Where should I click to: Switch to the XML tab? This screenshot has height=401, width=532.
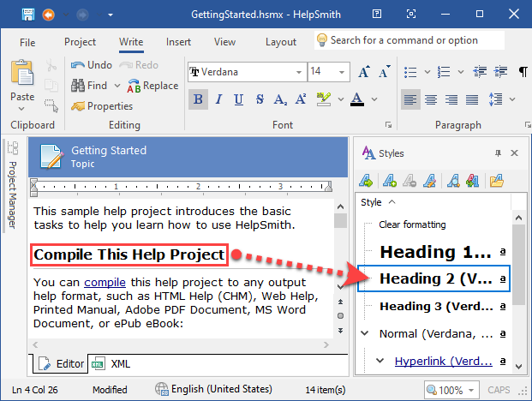coord(112,363)
